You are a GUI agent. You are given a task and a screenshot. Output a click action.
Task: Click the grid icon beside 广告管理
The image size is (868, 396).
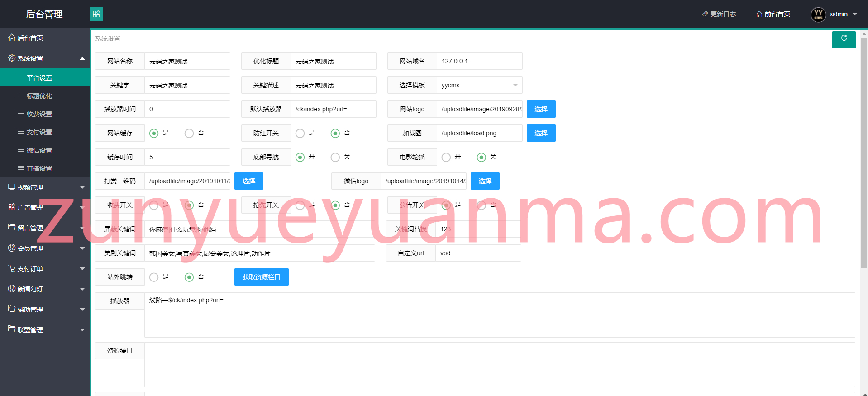point(12,207)
